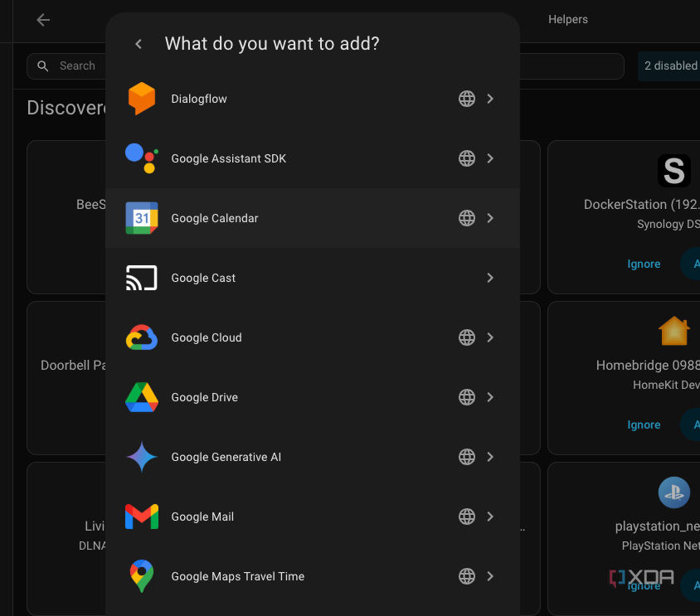Image resolution: width=700 pixels, height=616 pixels.
Task: Click the Google Cloud logo
Action: pyautogui.click(x=142, y=337)
